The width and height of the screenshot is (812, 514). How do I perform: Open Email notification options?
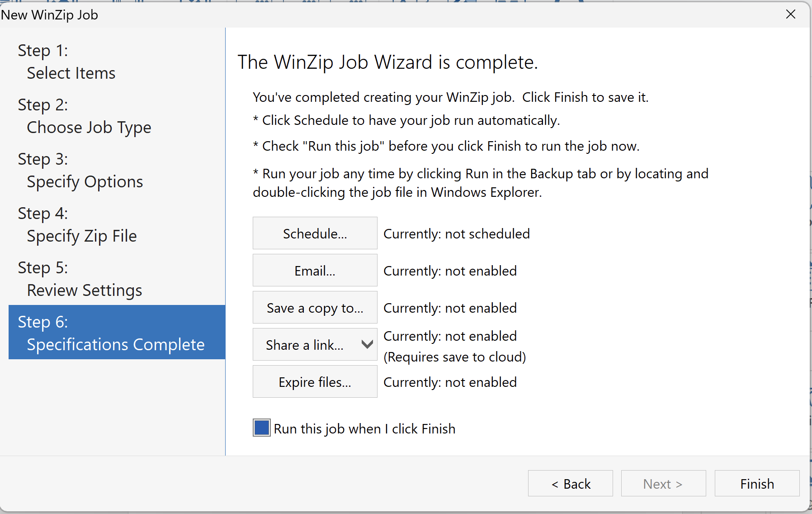[x=315, y=271]
